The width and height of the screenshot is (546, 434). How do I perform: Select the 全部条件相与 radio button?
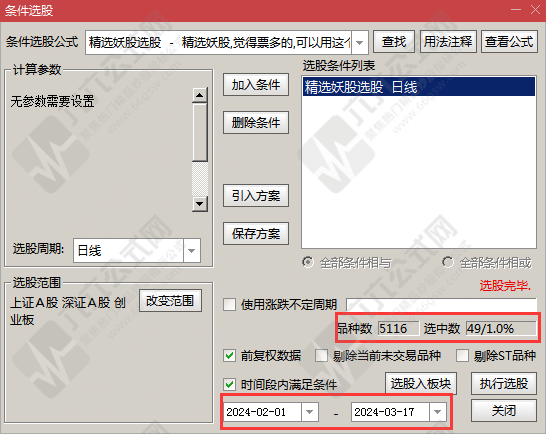click(308, 262)
